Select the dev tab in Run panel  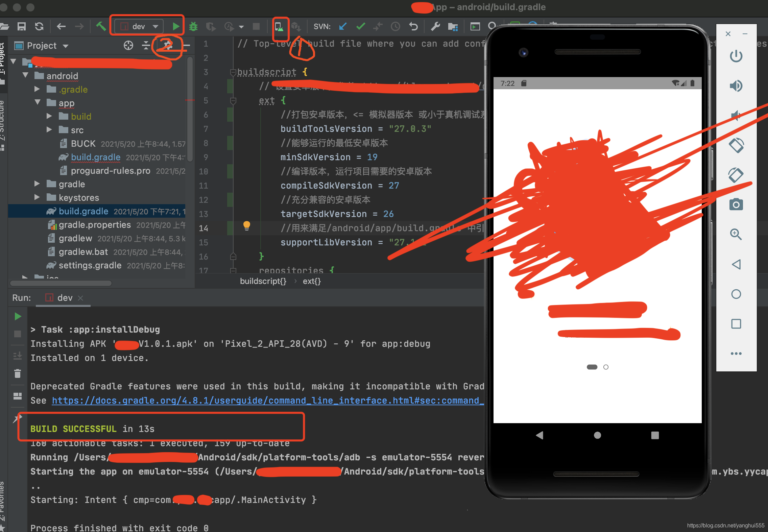point(64,298)
